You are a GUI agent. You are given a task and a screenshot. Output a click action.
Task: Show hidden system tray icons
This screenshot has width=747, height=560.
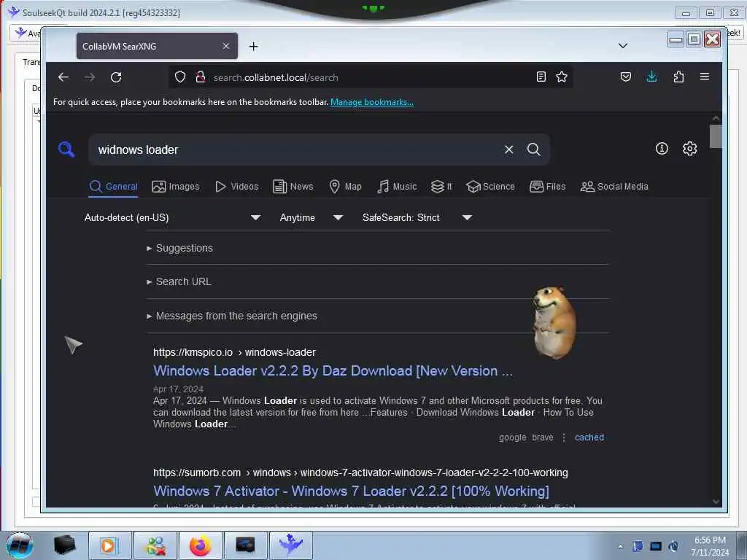[x=620, y=546]
